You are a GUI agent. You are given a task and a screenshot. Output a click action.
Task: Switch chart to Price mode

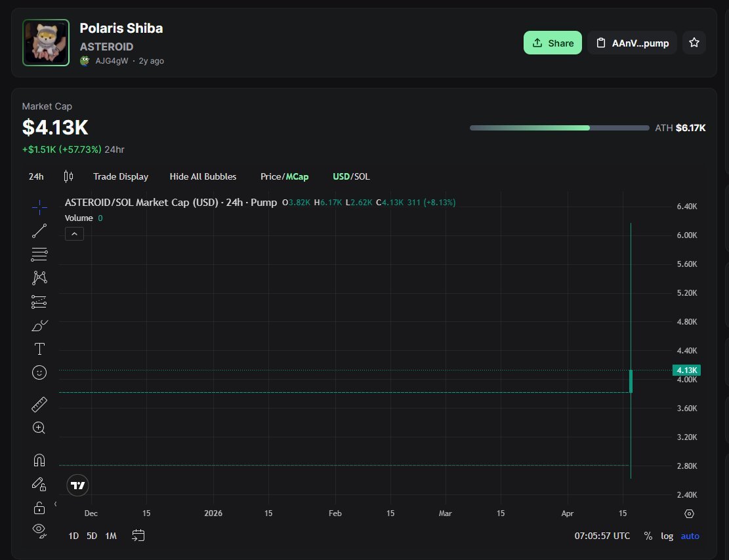point(271,176)
